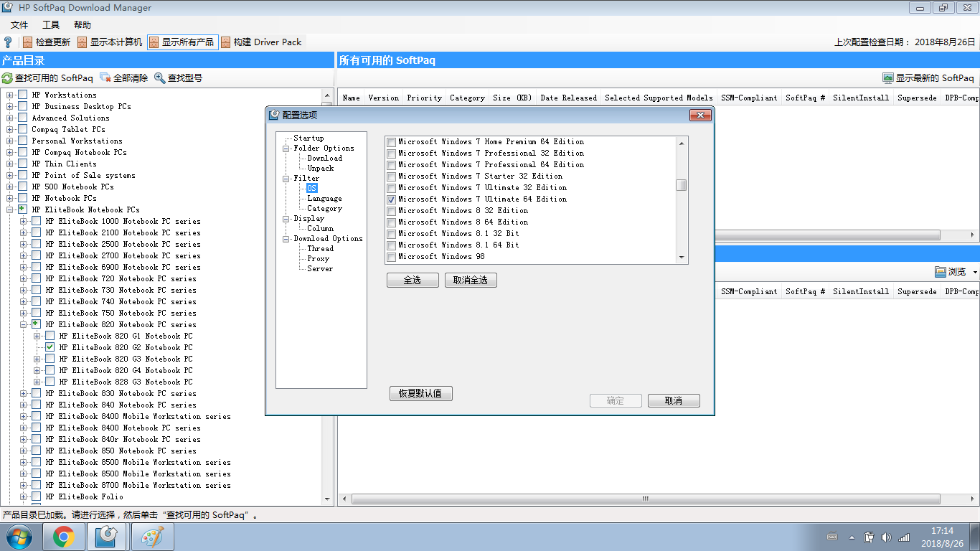Click 恢复默认值 button

[421, 393]
